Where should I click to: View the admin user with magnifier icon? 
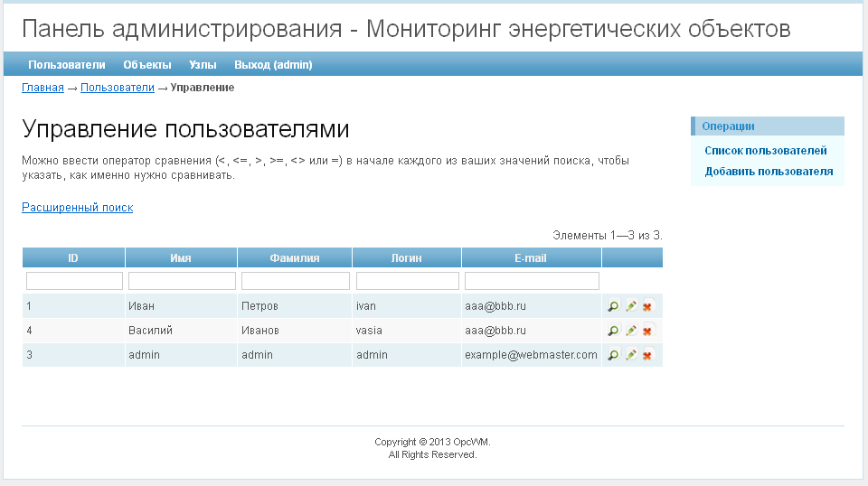click(x=613, y=354)
